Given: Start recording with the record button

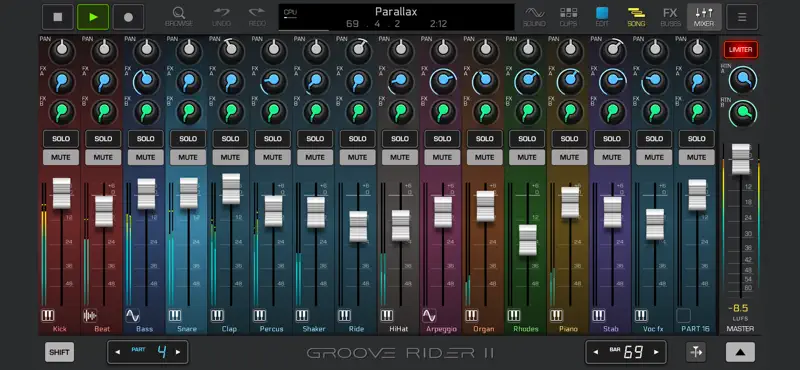Looking at the screenshot, I should pos(128,17).
